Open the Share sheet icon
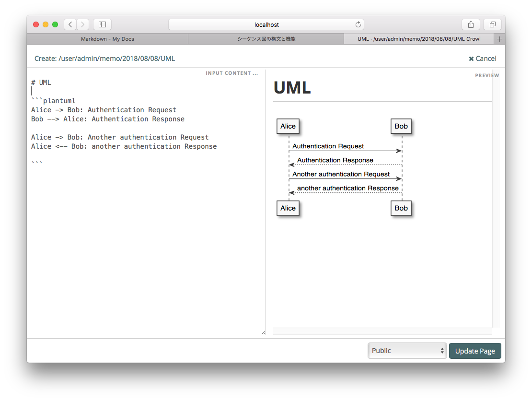 click(471, 24)
